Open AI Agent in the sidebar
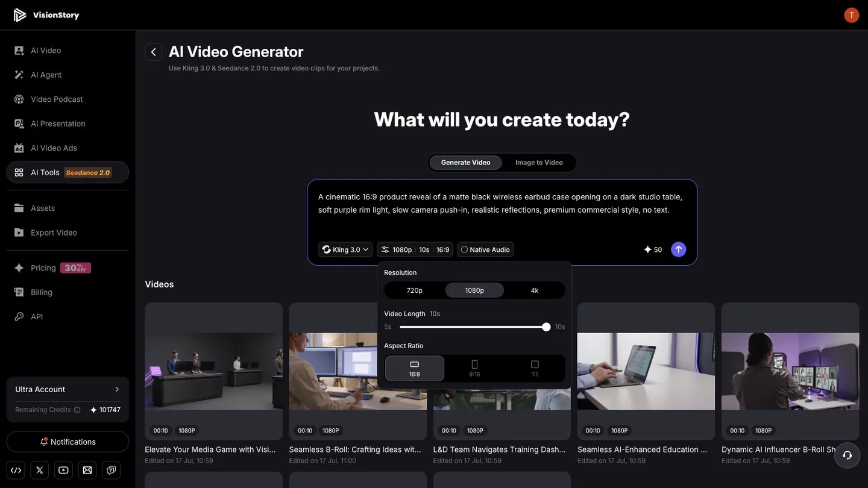Screen dimensions: 868x488 pyautogui.click(x=68, y=75)
